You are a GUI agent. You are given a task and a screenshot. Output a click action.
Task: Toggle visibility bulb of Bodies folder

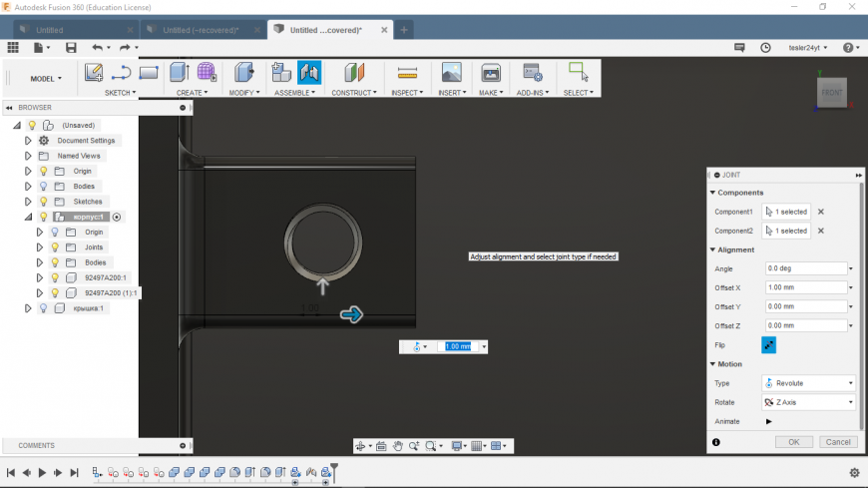(43, 187)
